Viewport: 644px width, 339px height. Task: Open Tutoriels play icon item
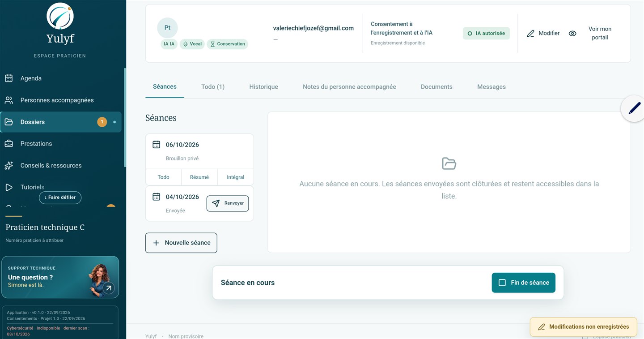click(8, 187)
